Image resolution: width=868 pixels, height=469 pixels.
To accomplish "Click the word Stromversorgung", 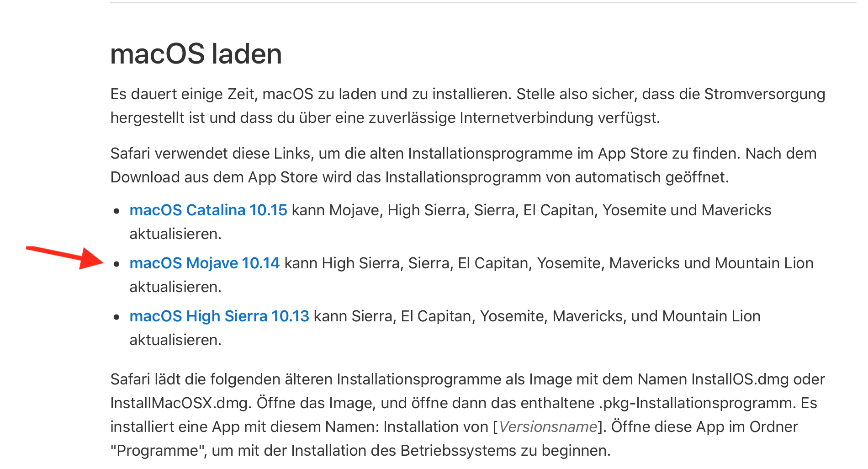I will click(x=764, y=94).
